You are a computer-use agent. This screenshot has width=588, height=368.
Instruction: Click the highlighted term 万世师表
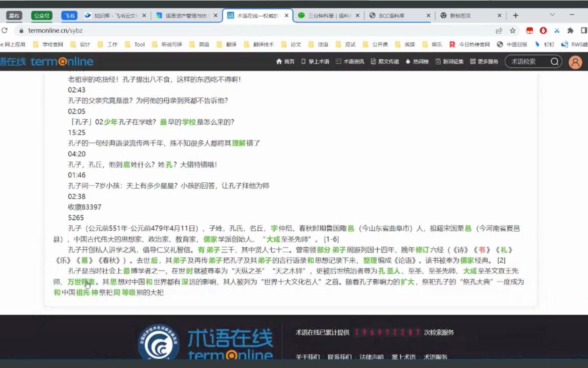(81, 282)
